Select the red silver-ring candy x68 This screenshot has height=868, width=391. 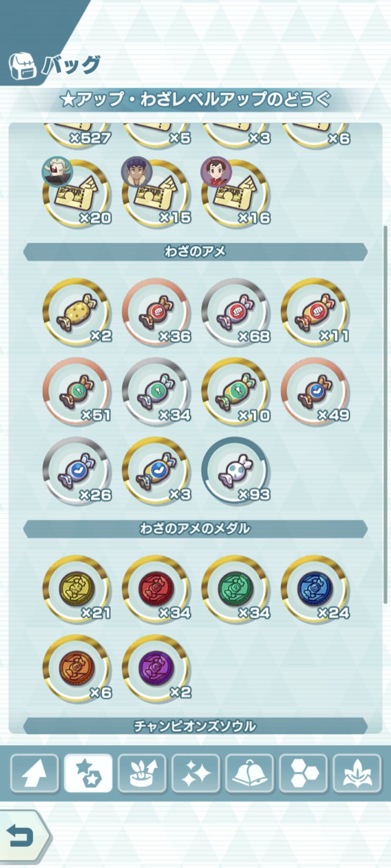pos(236,312)
